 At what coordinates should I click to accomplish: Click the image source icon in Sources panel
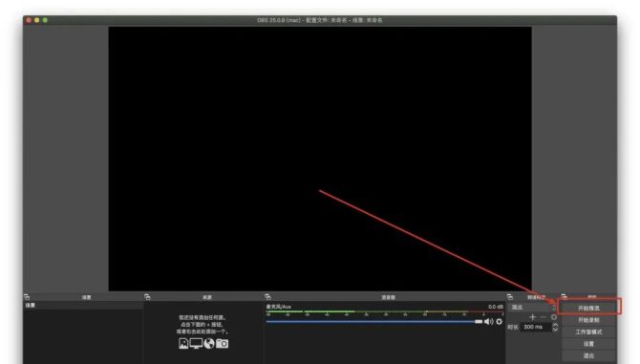pyautogui.click(x=183, y=344)
